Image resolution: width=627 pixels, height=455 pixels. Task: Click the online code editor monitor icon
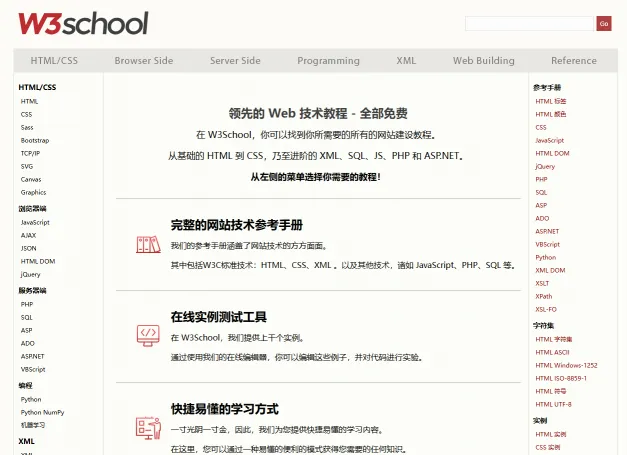click(x=148, y=335)
